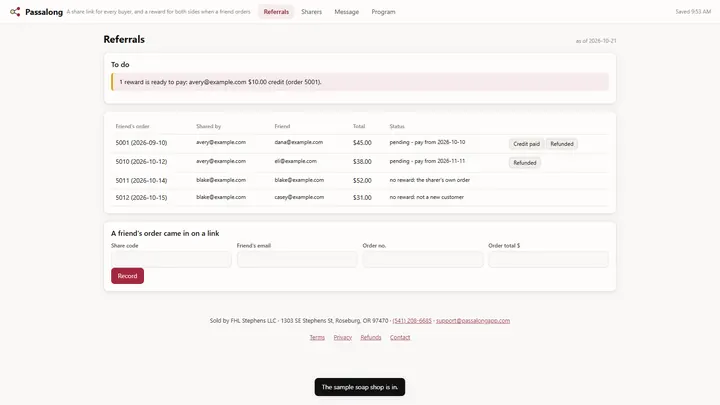Viewport: 720px width, 405px height.
Task: Switch to the Sharers tab
Action: click(x=311, y=11)
